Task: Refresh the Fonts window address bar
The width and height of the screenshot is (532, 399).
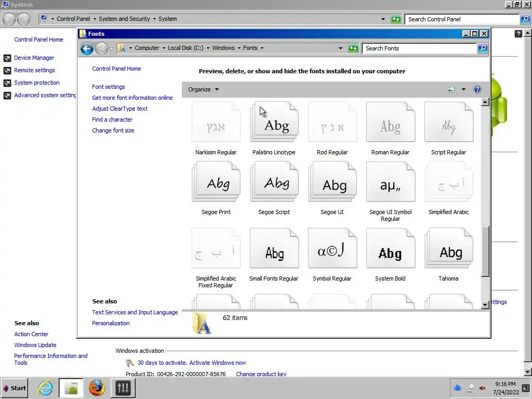Action: pyautogui.click(x=353, y=48)
